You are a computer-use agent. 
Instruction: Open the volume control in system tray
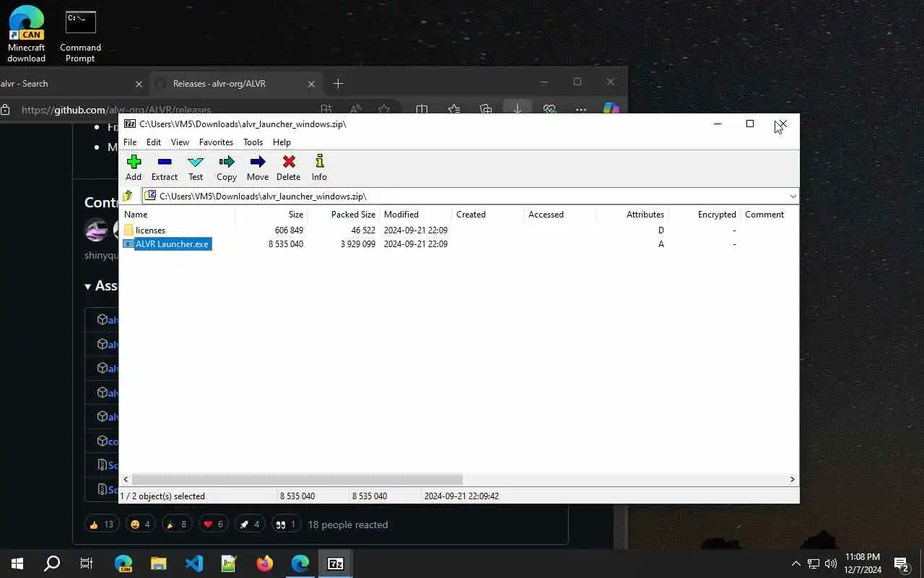831,564
